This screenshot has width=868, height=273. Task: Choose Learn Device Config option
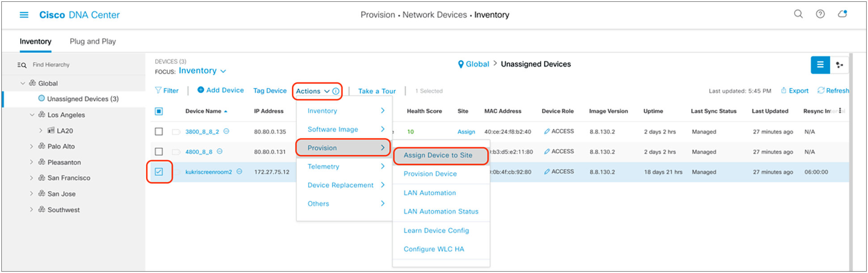pos(441,230)
